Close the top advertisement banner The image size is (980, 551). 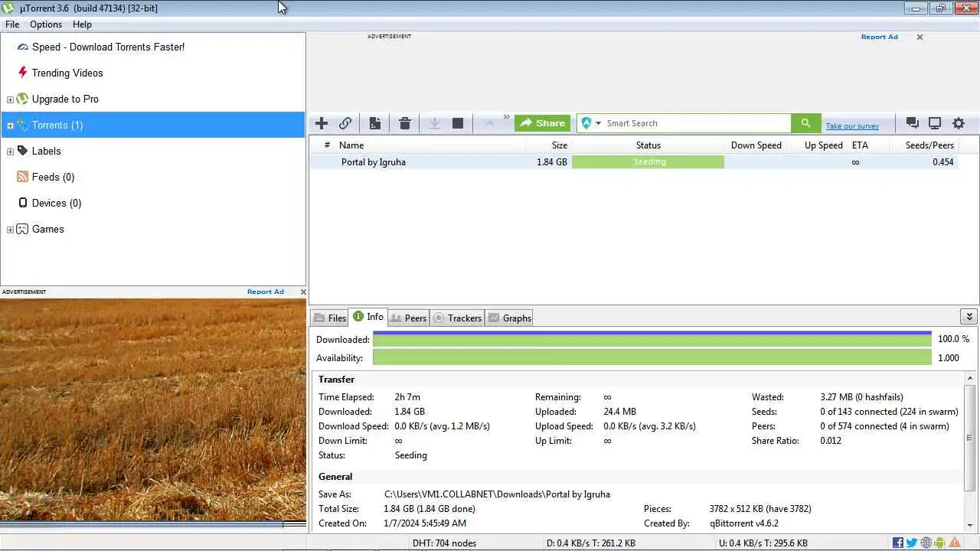point(920,37)
